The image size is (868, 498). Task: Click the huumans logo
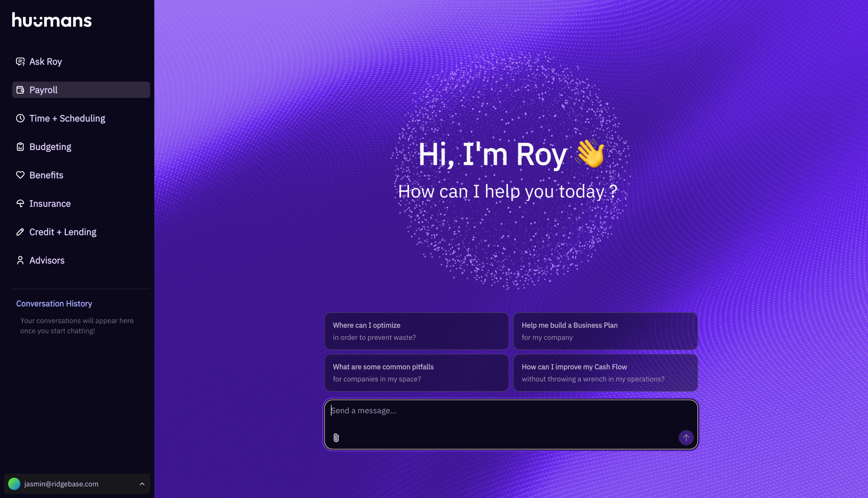pos(52,20)
